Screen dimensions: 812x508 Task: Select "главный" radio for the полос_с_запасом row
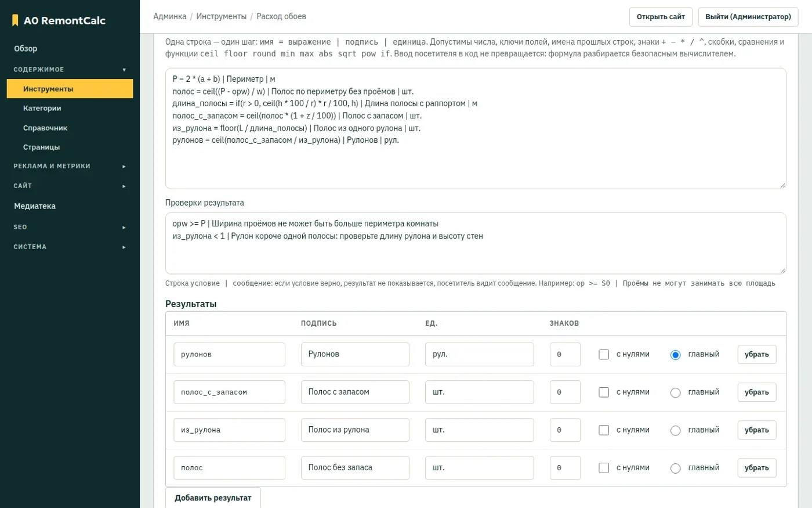(x=675, y=392)
